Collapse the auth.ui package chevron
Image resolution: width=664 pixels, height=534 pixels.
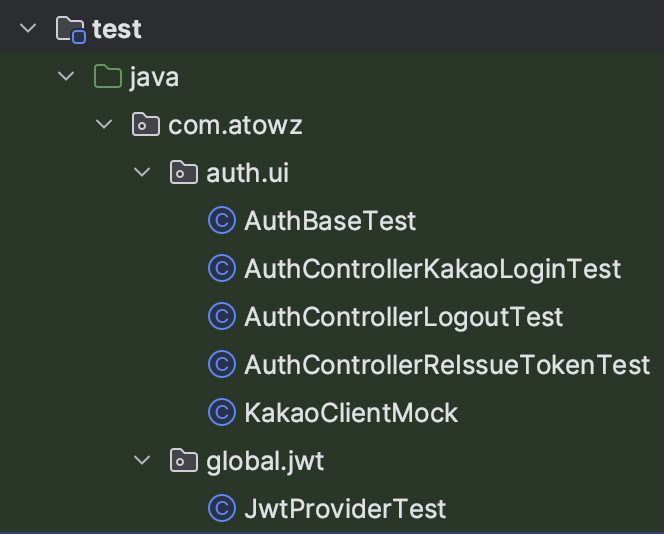click(142, 172)
